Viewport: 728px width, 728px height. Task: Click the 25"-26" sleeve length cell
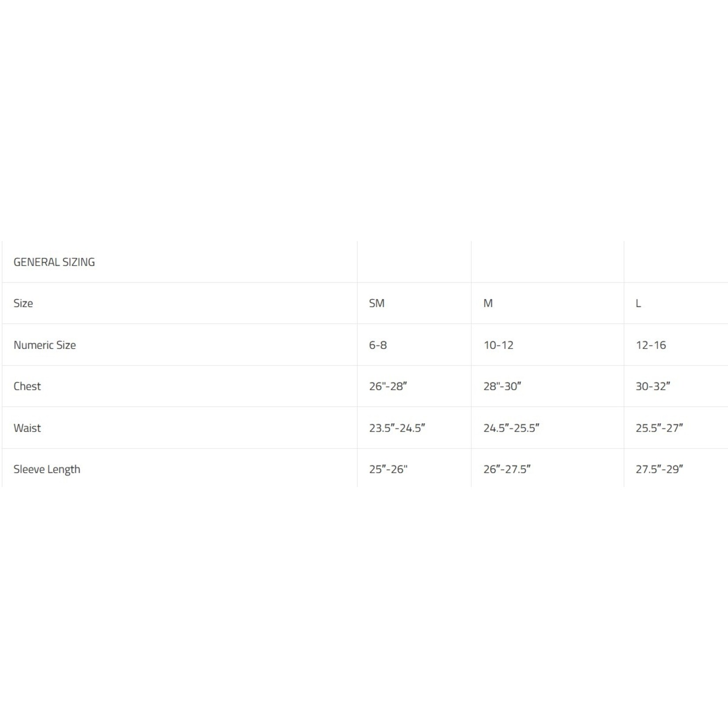[388, 469]
